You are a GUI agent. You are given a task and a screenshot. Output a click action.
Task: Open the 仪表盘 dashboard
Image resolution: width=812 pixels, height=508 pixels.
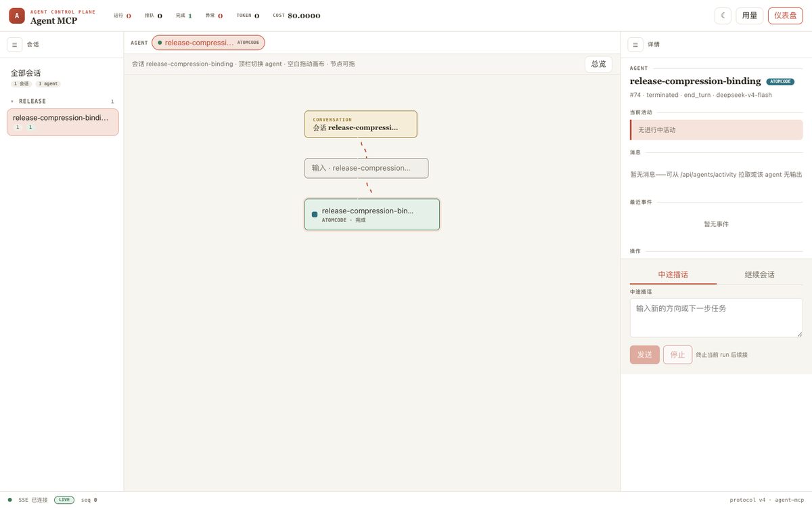786,16
